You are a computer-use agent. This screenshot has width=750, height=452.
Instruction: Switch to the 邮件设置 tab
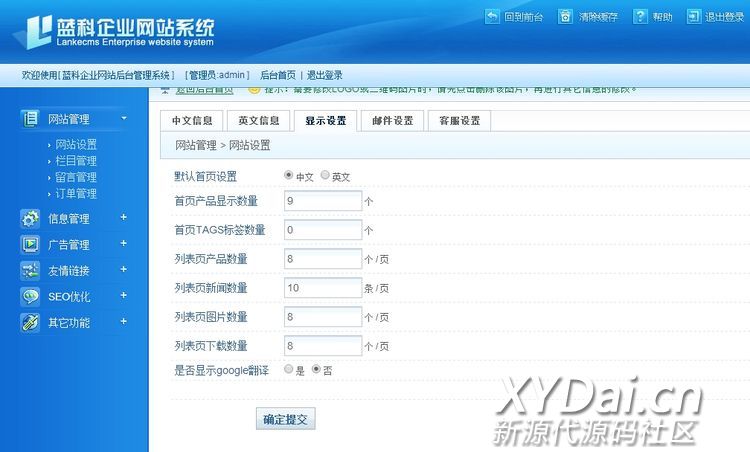point(393,121)
